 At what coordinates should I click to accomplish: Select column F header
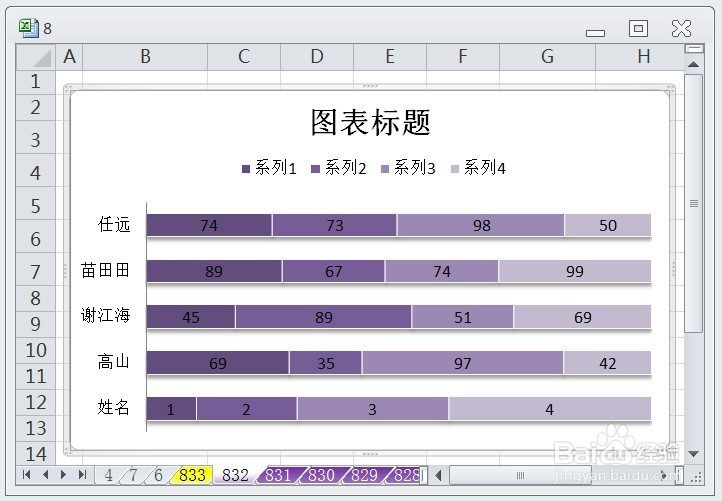click(463, 57)
